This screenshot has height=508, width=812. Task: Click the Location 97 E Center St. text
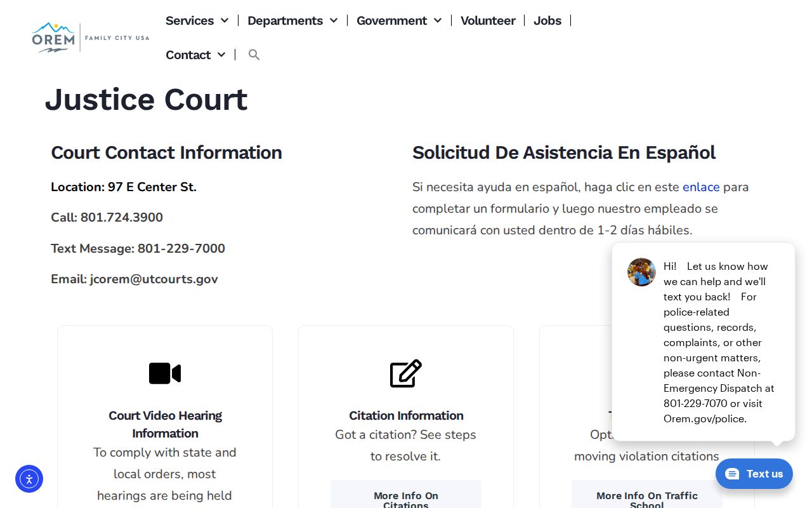(124, 187)
